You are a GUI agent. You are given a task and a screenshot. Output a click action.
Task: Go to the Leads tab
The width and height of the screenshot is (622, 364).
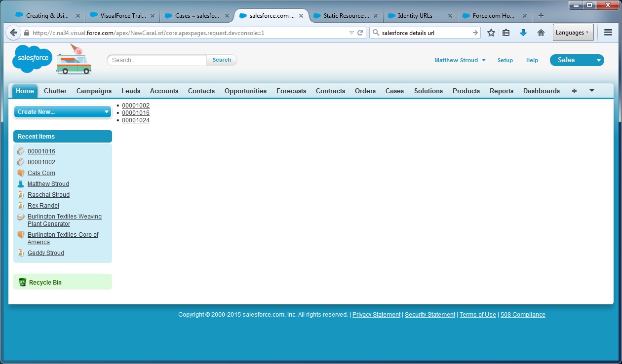point(131,91)
